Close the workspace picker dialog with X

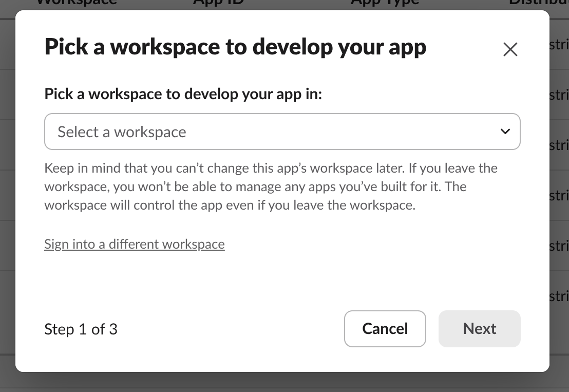[x=510, y=49]
